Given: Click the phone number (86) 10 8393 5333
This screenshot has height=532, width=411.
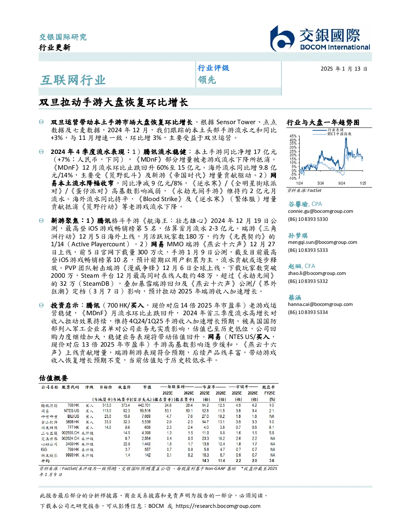Looking at the screenshot, I should coord(308,250).
